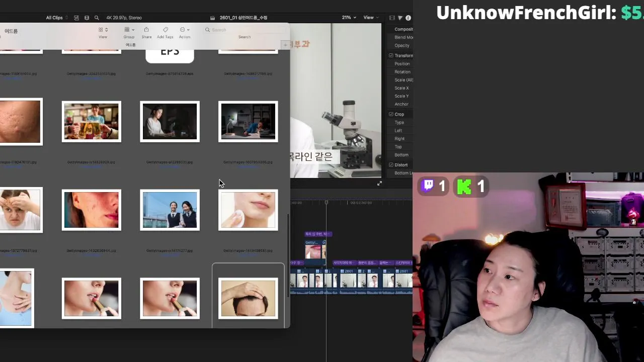Click the browser magnifier search icon
Image resolution: width=644 pixels, height=362 pixels.
97,18
